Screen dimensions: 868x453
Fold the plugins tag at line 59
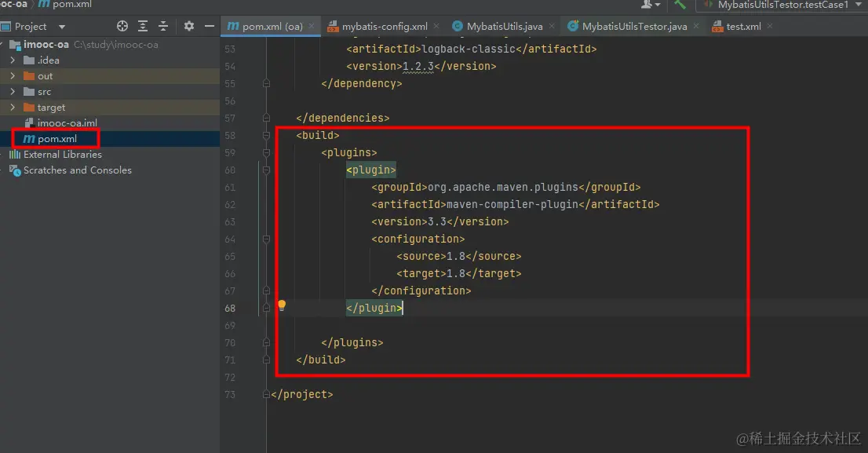(266, 152)
